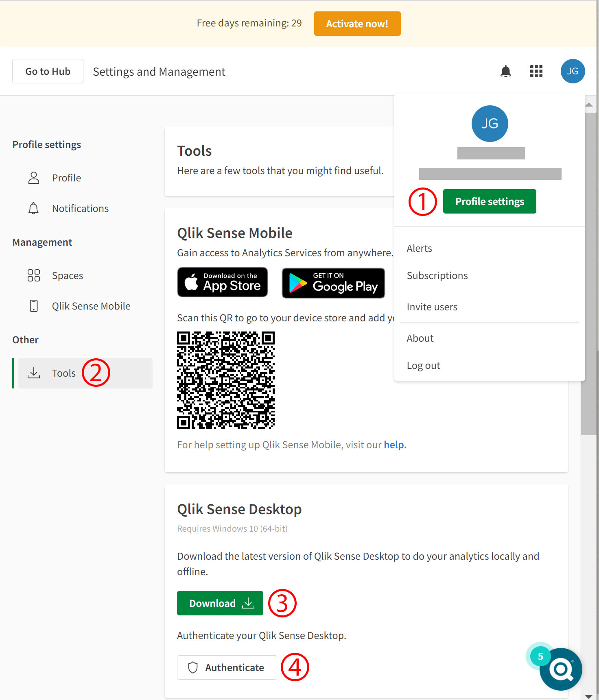Viewport: 599px width, 700px height.
Task: Click the large JG avatar in dropdown
Action: click(490, 124)
